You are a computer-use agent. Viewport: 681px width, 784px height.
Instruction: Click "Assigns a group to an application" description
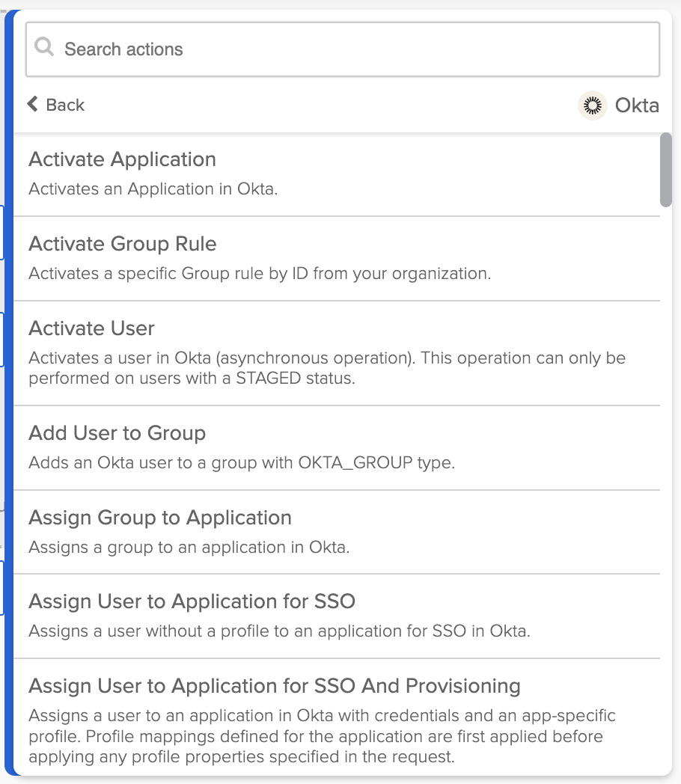[x=189, y=548]
